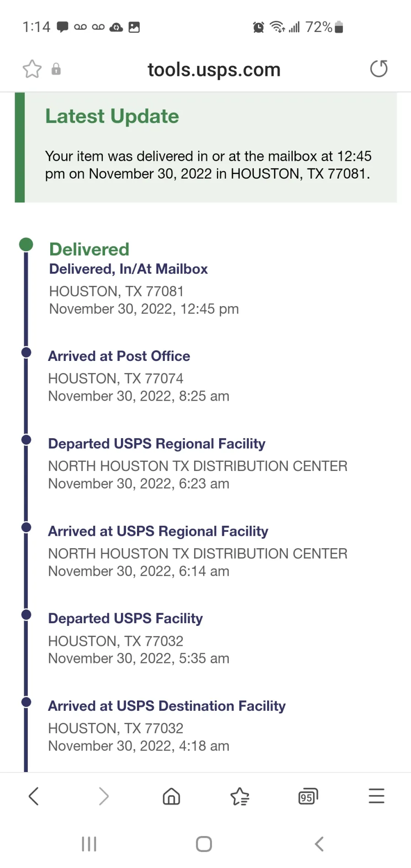Screen dimensions: 411x868
Task: Go back with the browser back arrow
Action: tap(34, 796)
